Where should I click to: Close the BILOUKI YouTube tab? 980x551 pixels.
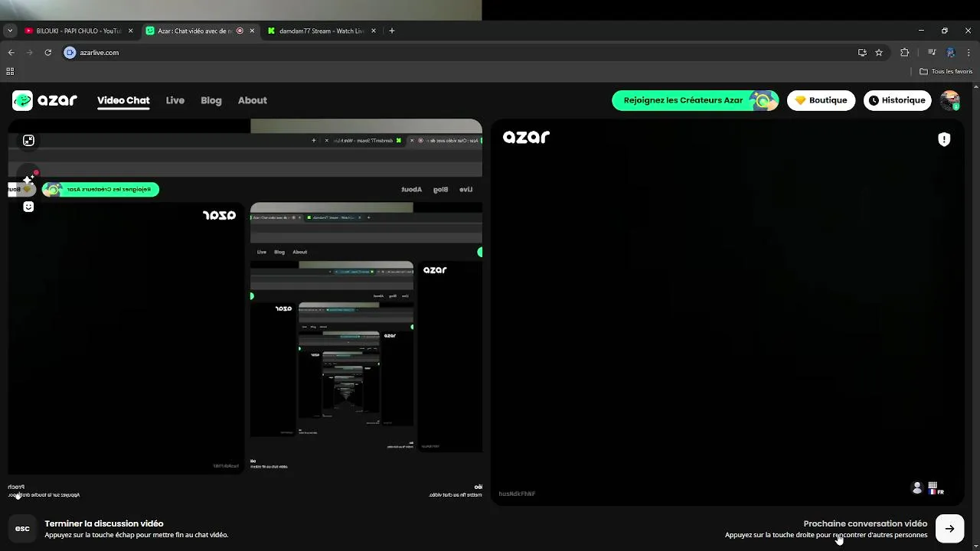(130, 31)
